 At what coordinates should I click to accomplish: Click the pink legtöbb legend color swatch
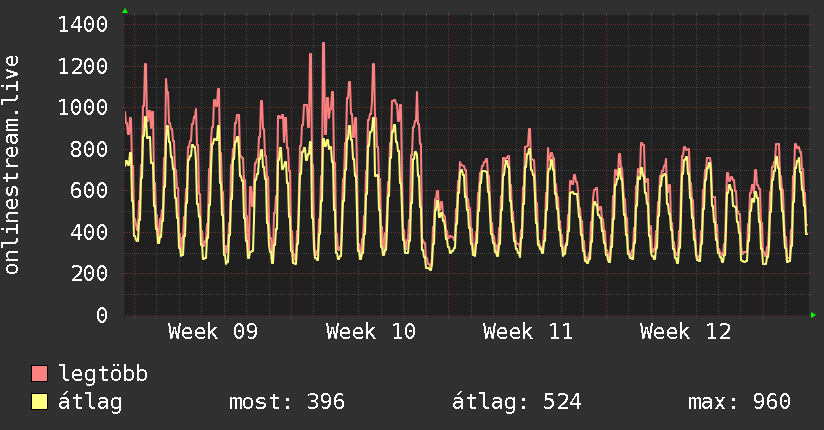(x=39, y=373)
